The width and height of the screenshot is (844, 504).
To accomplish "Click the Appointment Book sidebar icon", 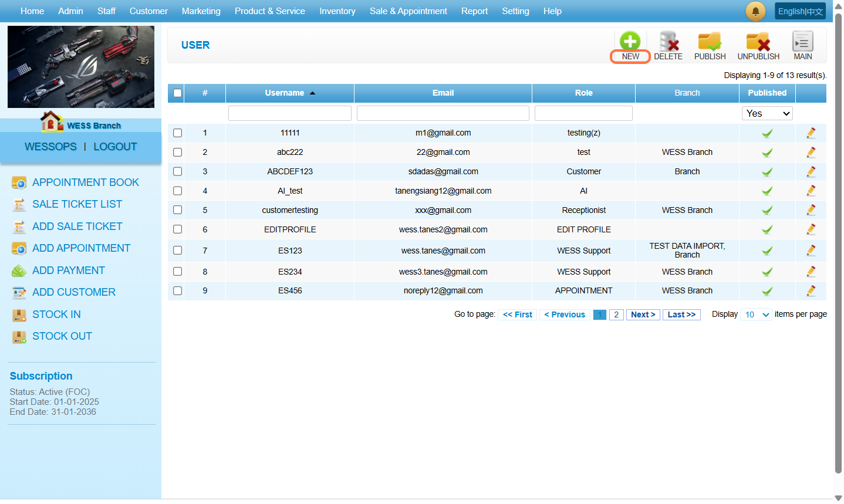I will 19,183.
